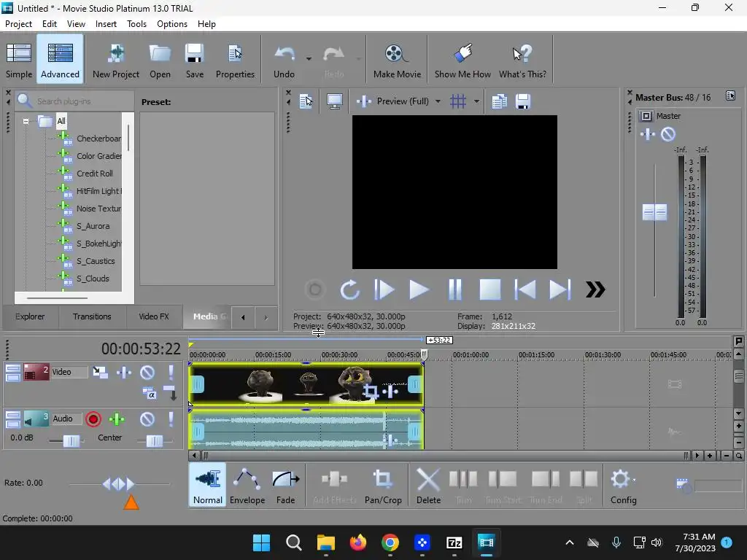Image resolution: width=747 pixels, height=560 pixels.
Task: Toggle loop playback in preview
Action: pyautogui.click(x=349, y=289)
